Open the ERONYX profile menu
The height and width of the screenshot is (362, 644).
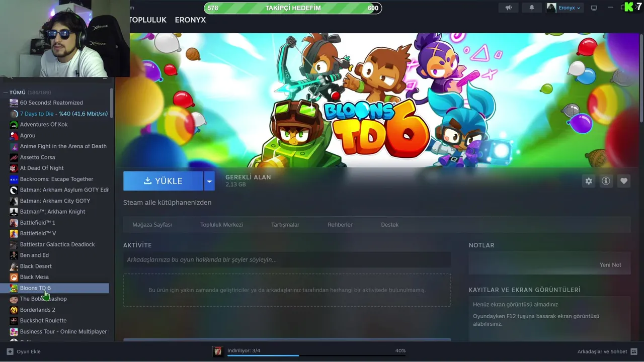190,20
